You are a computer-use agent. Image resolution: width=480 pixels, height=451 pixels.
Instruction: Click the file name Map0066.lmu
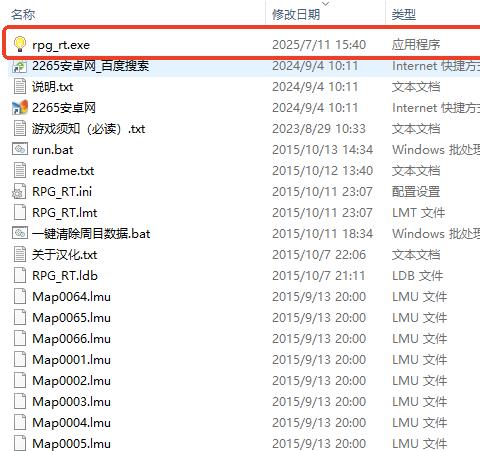click(71, 339)
